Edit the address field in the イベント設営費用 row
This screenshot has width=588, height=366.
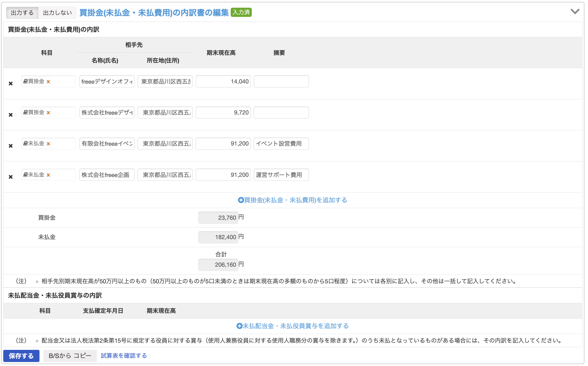[165, 144]
